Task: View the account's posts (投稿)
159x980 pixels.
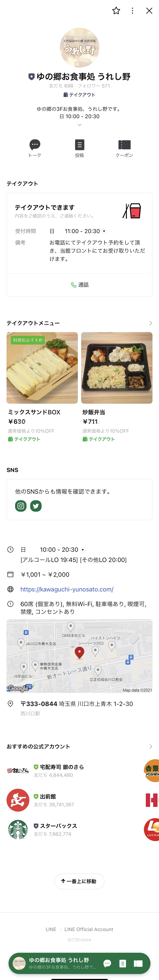Action: coord(79,148)
